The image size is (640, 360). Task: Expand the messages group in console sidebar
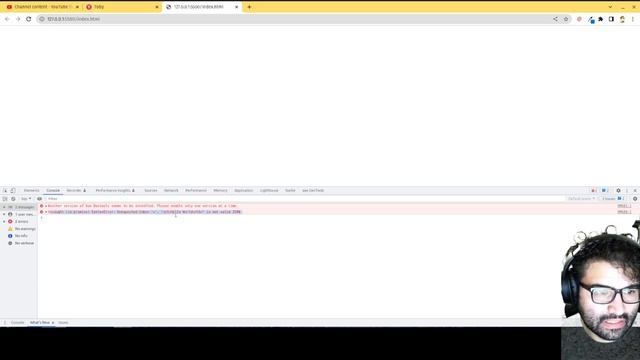point(4,207)
